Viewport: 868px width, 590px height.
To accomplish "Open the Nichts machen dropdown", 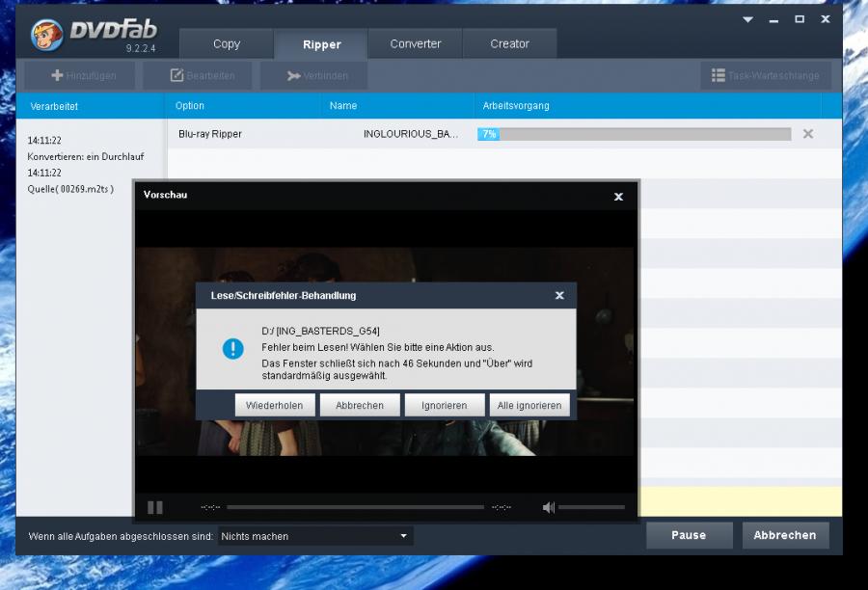I will pyautogui.click(x=315, y=536).
